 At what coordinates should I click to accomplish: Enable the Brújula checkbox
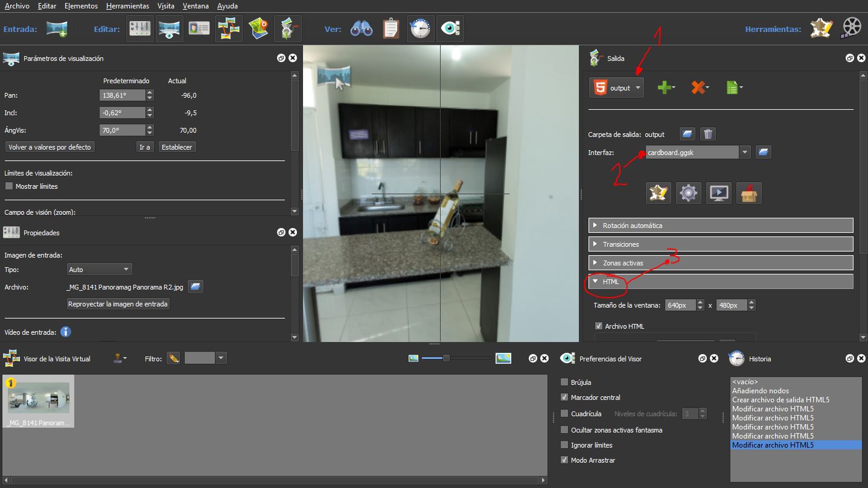[x=564, y=382]
